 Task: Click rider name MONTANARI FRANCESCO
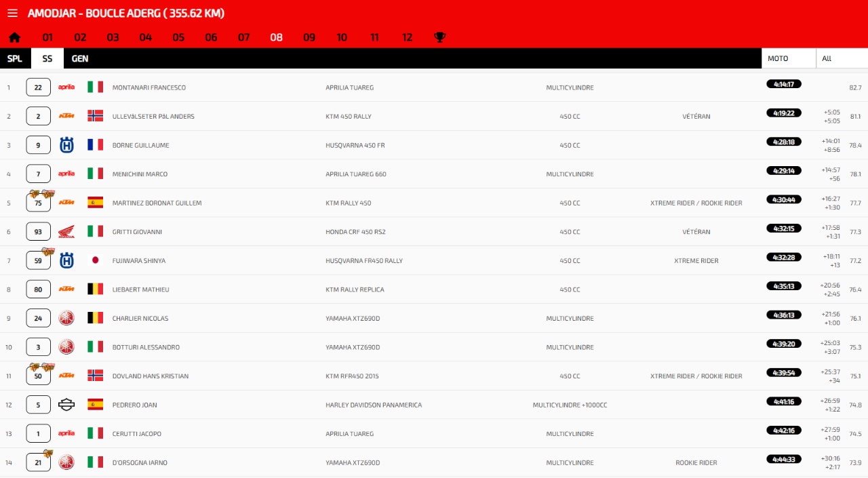149,87
